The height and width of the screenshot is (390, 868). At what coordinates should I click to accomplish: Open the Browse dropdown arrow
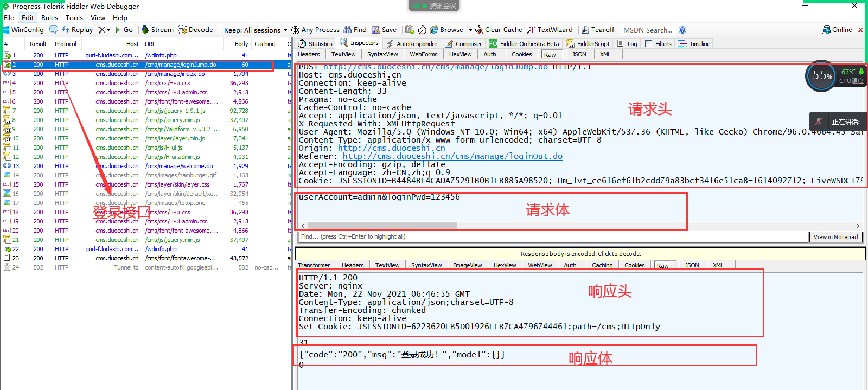coord(470,30)
